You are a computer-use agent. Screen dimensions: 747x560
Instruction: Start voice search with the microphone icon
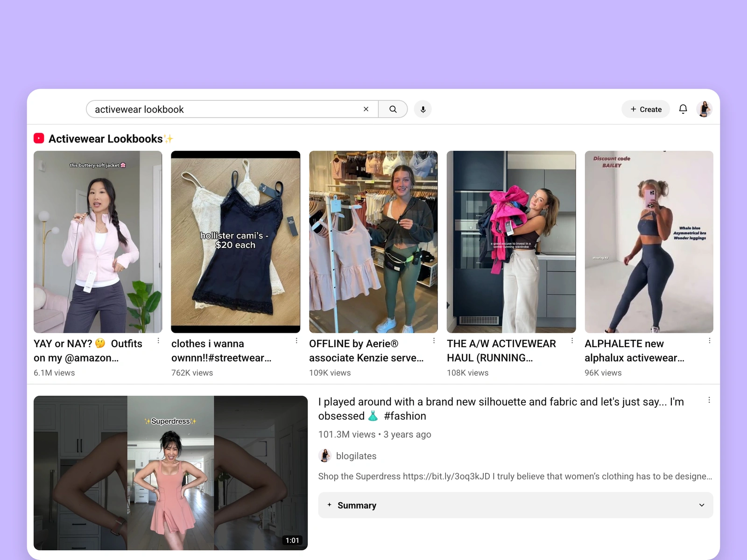[x=423, y=109]
